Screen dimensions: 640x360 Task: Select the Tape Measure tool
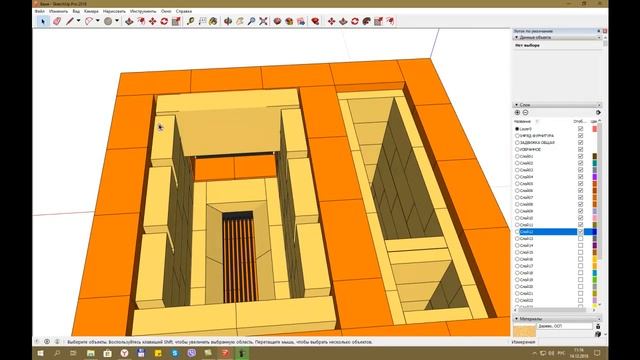(191, 21)
